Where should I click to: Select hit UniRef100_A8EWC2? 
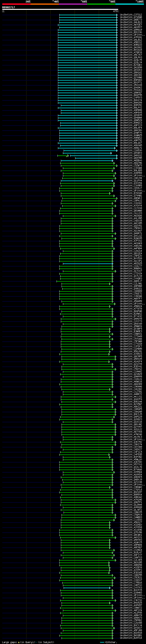click(x=131, y=198)
